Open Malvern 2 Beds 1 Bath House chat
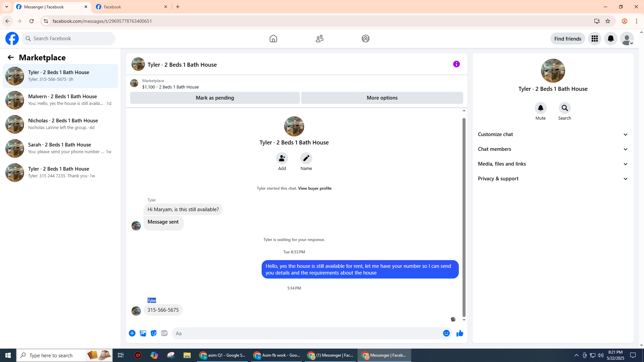The height and width of the screenshot is (362, 644). tap(60, 100)
